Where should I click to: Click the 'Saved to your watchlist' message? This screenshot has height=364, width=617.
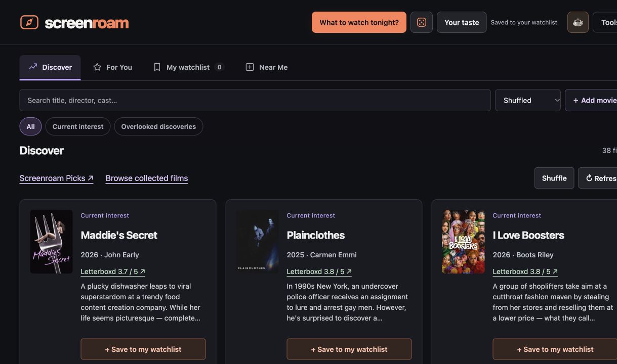524,22
